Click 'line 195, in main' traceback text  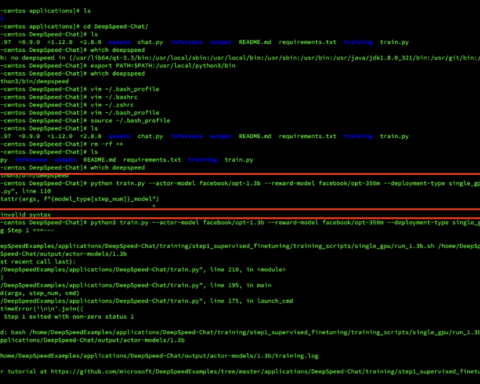point(241,285)
